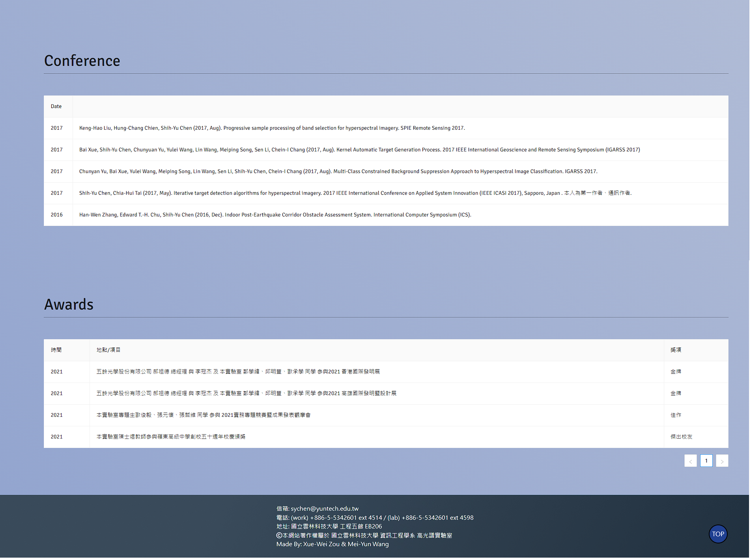Click the 高雄國際發明暨設計展 award row text

click(x=247, y=393)
